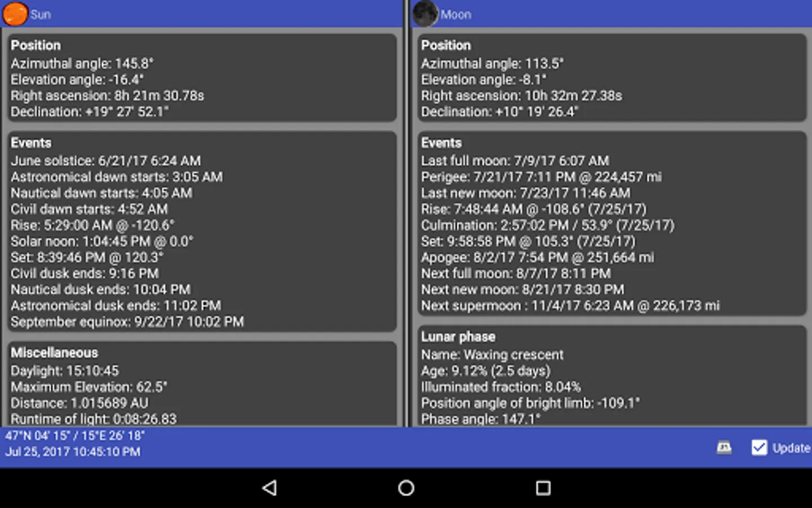Screen dimensions: 812x508
Task: Tap Apogee: 8/2/17 7:54 PM line
Action: click(x=537, y=257)
